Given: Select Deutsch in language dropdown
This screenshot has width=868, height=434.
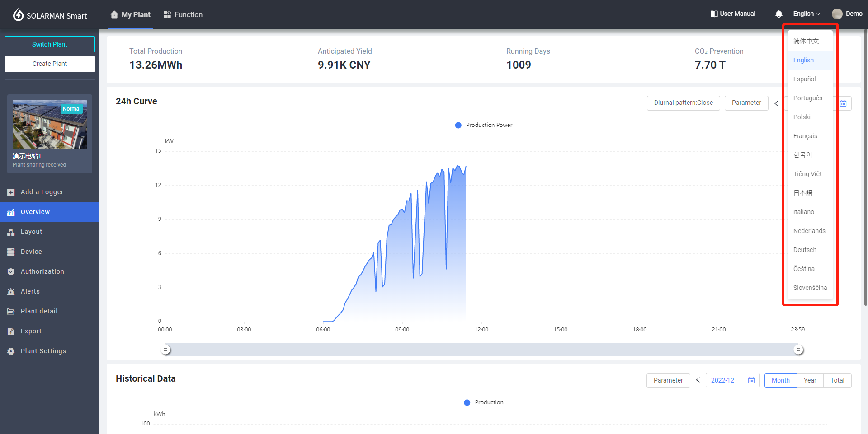Looking at the screenshot, I should pos(805,250).
